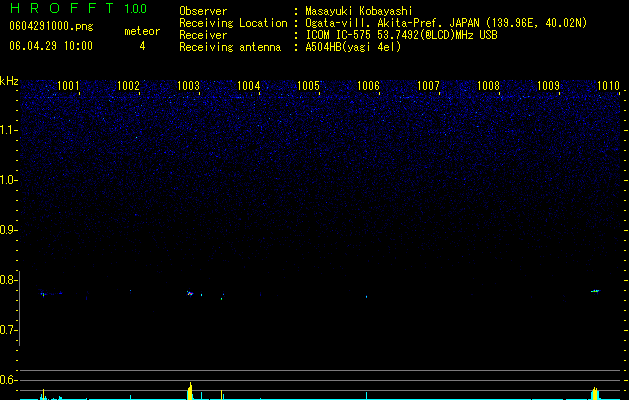Image resolution: width=629 pixels, height=400 pixels.
Task: Click the 1001 time axis label
Action: [x=68, y=86]
